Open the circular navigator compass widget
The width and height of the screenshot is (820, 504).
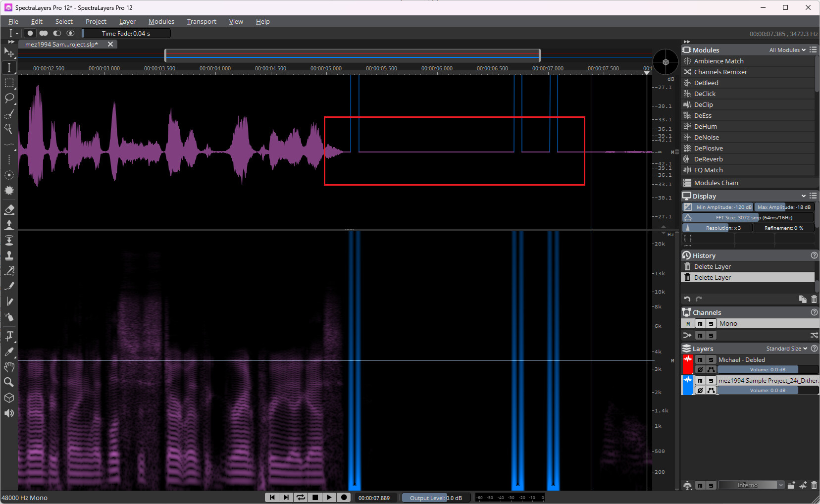click(666, 62)
